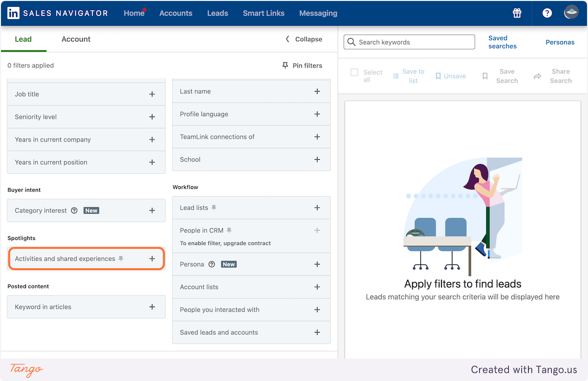This screenshot has height=381, width=588.
Task: Click the pin icon beside Pin filters
Action: pos(285,65)
